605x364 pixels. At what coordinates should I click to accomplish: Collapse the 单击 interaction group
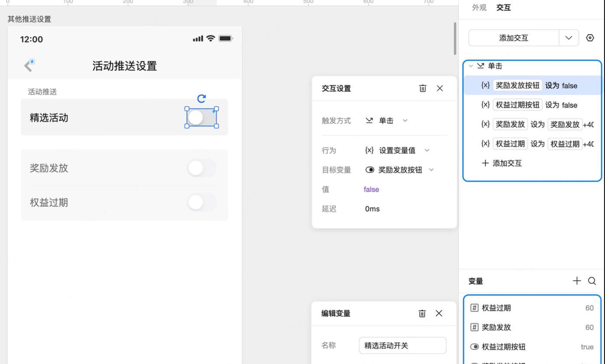point(471,66)
